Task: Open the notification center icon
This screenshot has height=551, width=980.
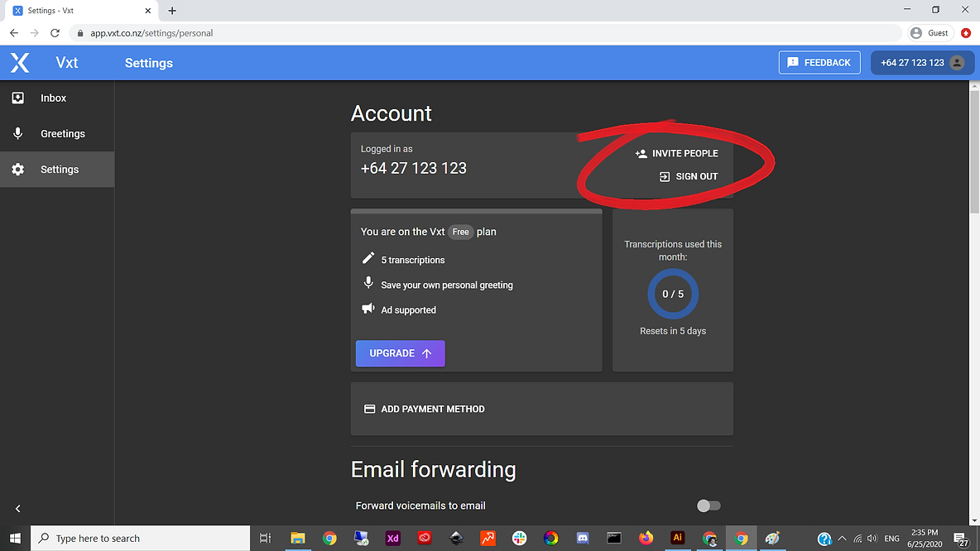Action: [962, 539]
